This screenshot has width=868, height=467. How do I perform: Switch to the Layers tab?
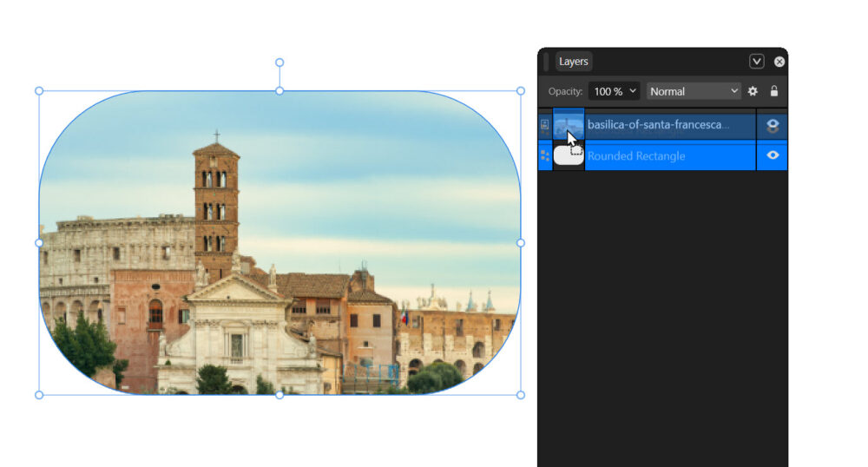click(x=573, y=62)
